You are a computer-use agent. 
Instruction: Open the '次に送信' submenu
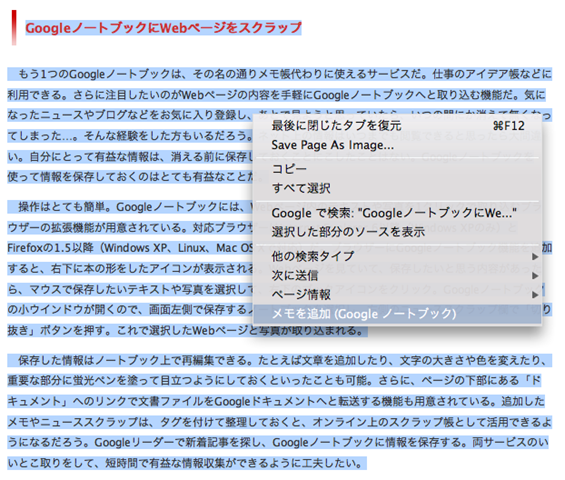pos(397,276)
